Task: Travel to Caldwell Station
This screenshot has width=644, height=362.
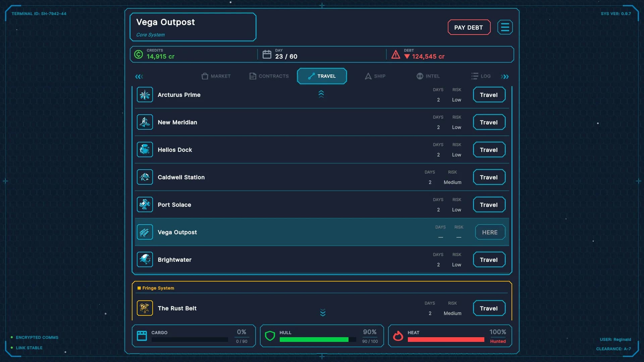Action: [489, 177]
